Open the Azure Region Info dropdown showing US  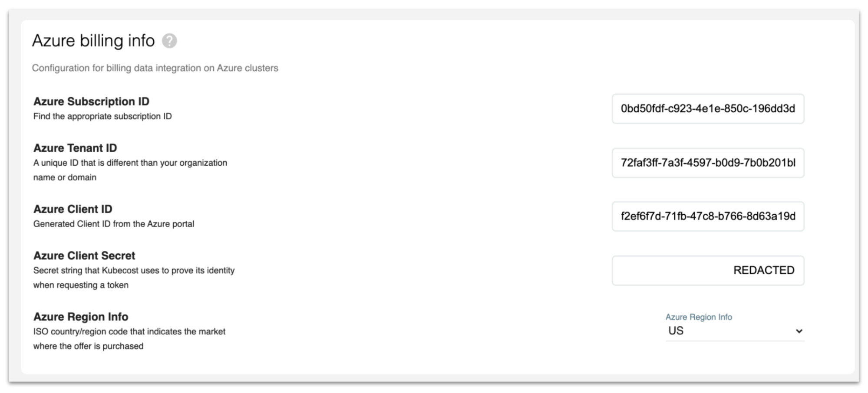(735, 331)
